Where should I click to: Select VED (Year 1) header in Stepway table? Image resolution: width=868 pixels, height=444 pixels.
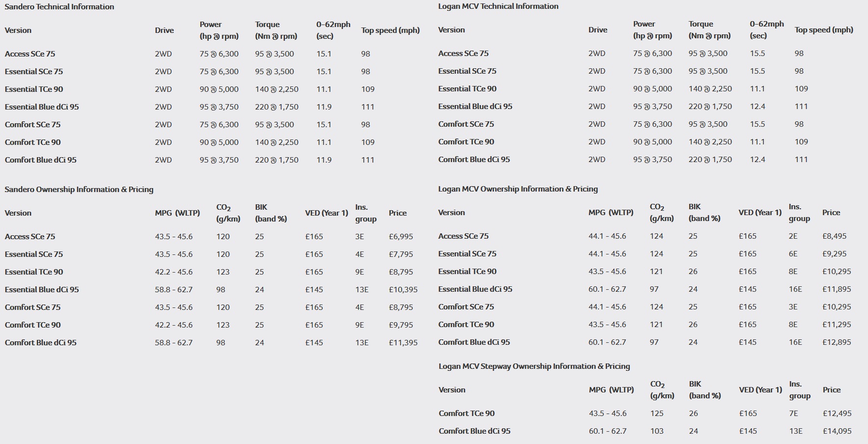760,389
